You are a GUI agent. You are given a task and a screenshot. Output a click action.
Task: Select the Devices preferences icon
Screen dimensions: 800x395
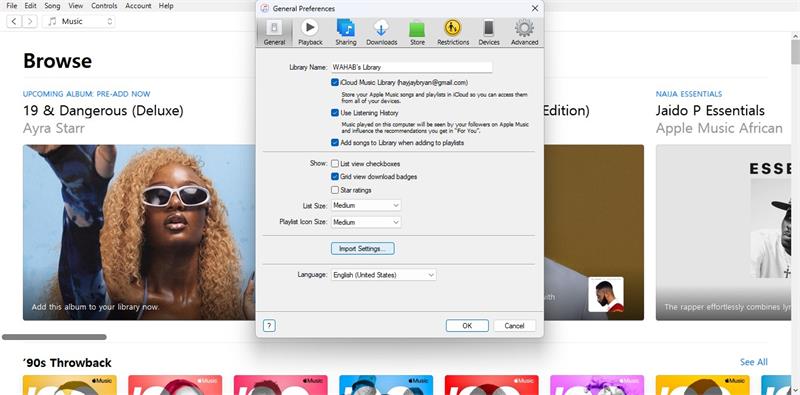pos(488,32)
